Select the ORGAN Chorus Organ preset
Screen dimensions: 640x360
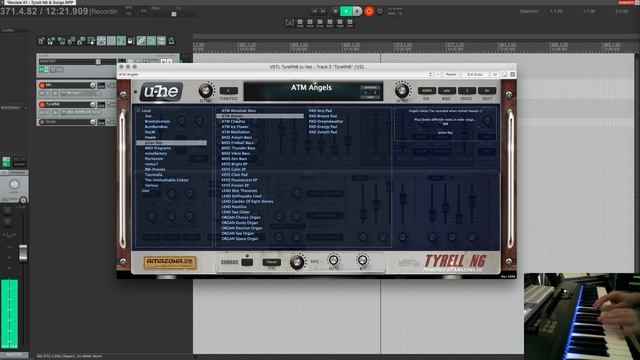point(241,217)
